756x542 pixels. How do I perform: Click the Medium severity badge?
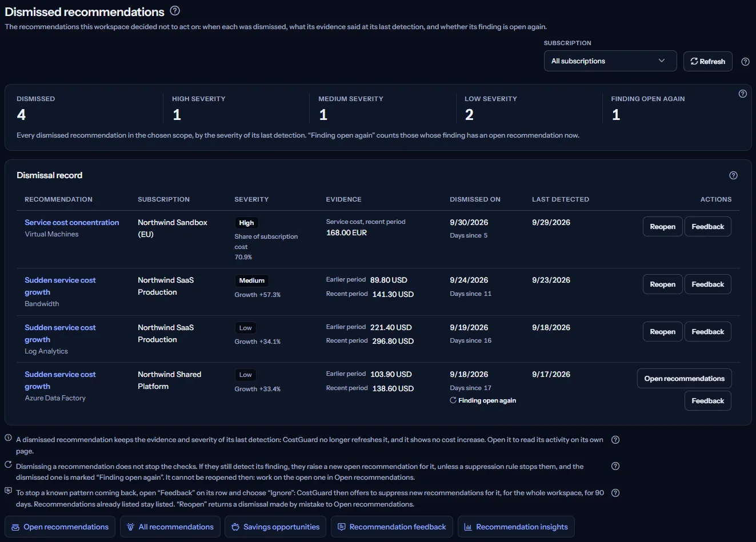tap(251, 281)
